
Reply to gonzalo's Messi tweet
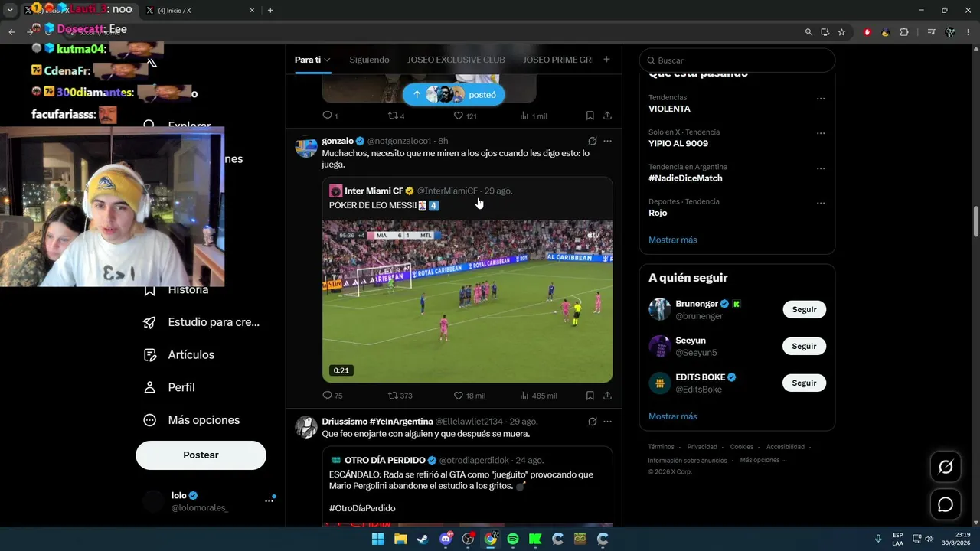(332, 396)
